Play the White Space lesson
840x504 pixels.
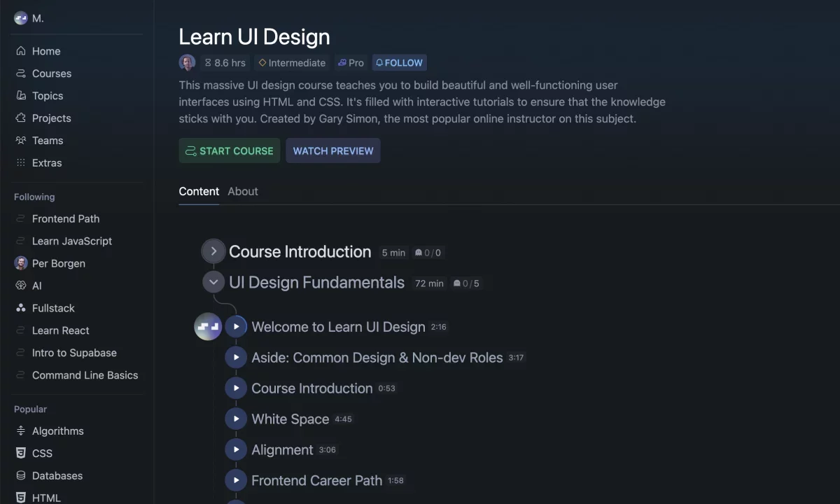pos(236,419)
